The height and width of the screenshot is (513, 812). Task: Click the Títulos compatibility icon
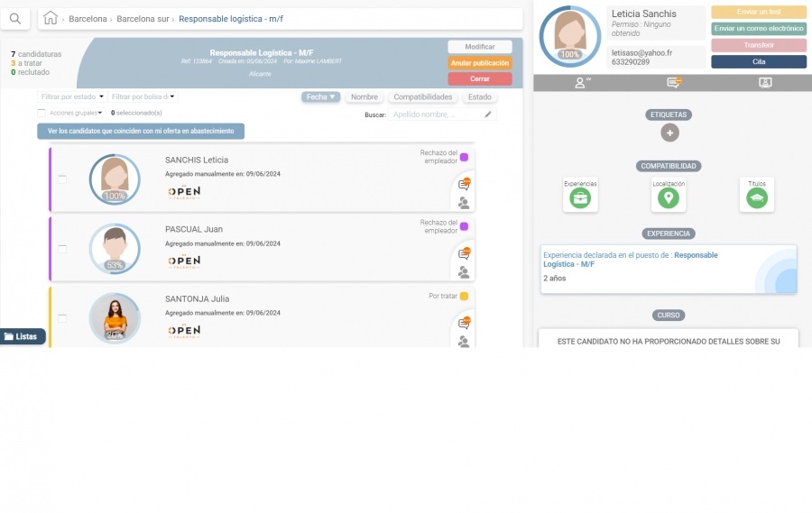(x=757, y=197)
